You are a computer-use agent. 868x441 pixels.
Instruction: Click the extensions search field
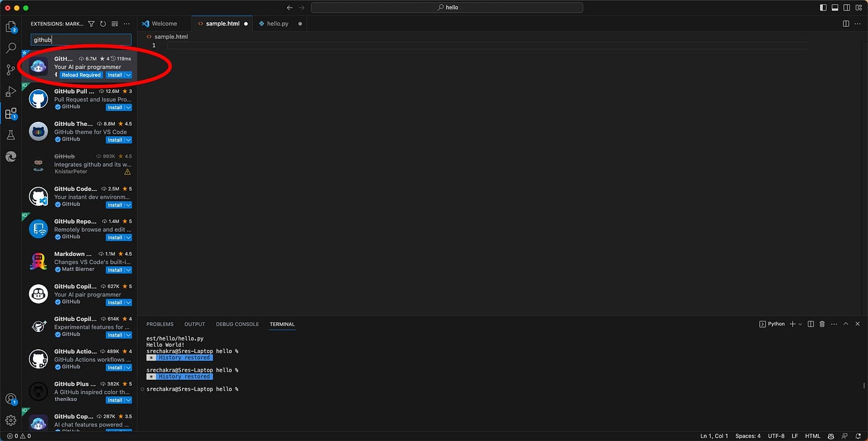click(81, 40)
